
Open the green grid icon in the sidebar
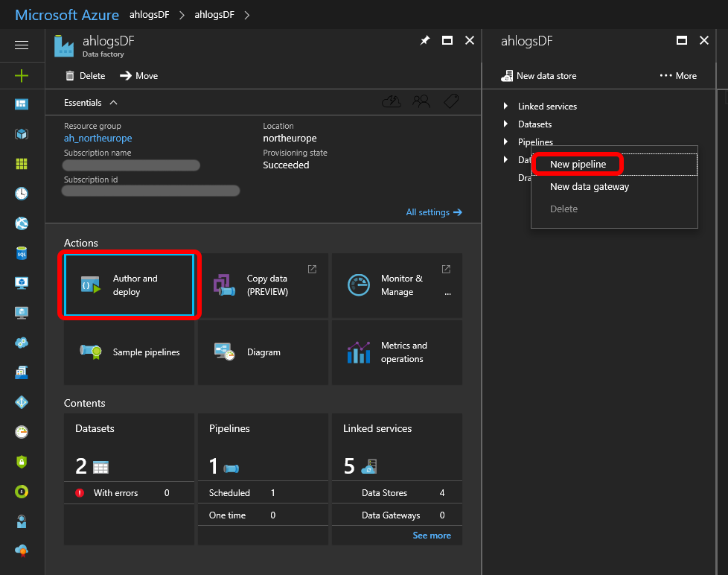[x=22, y=164]
